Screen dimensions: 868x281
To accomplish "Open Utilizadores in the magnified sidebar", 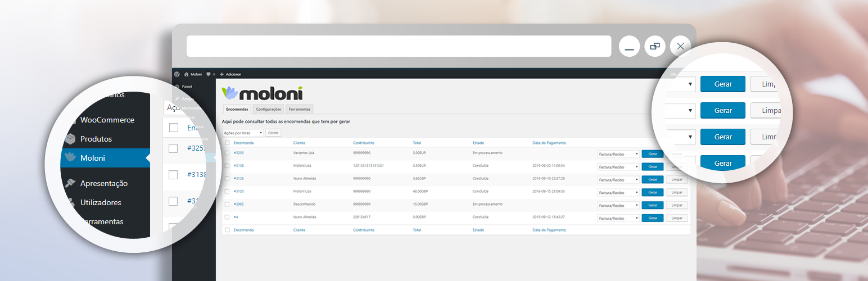I will coord(101,202).
